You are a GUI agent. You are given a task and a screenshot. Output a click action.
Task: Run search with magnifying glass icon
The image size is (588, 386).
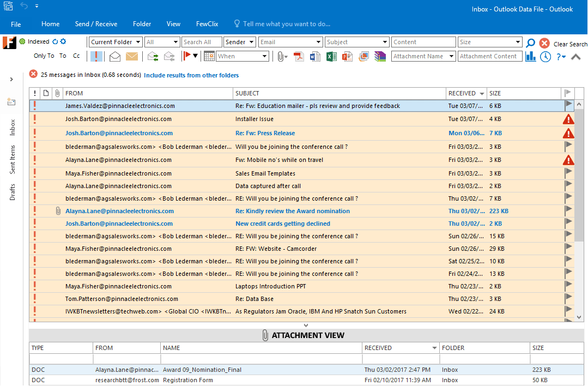tap(530, 43)
